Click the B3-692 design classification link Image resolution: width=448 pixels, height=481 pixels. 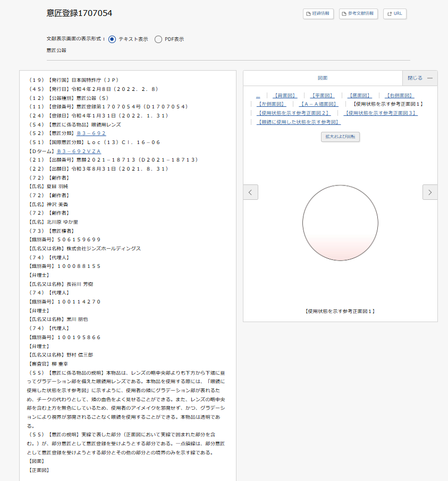coord(91,133)
